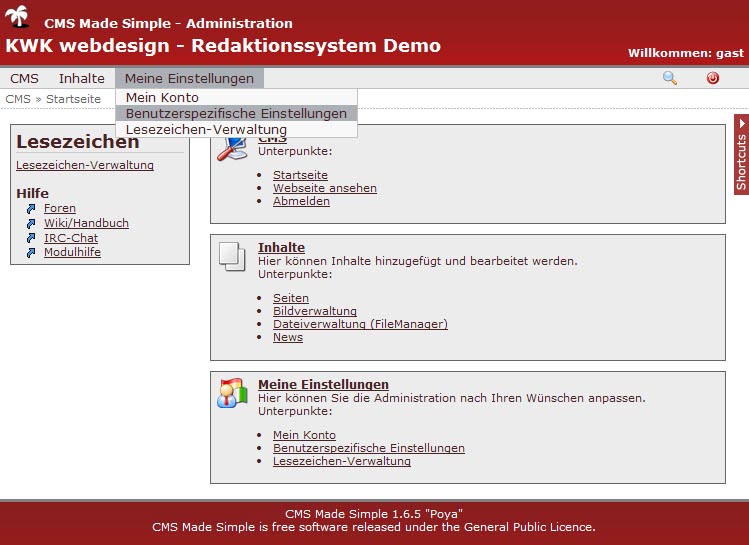Open the Seiten link

point(291,298)
